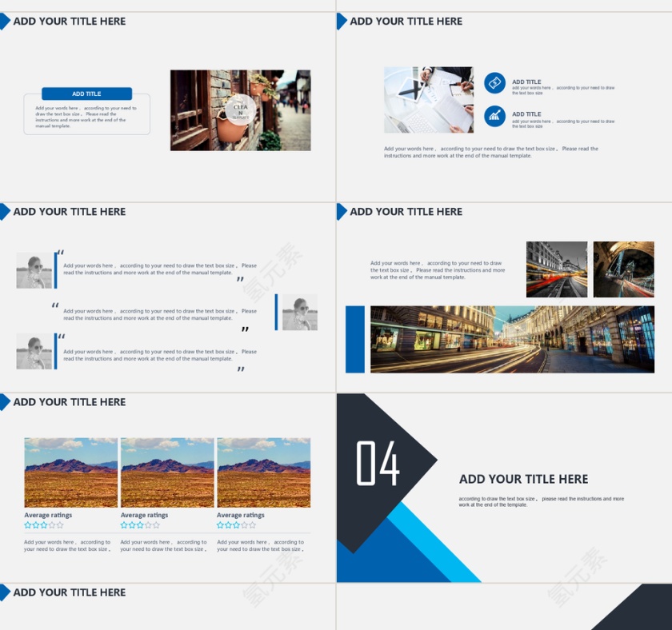The width and height of the screenshot is (672, 630).
Task: Click the large 04 section number
Action: click(x=378, y=464)
